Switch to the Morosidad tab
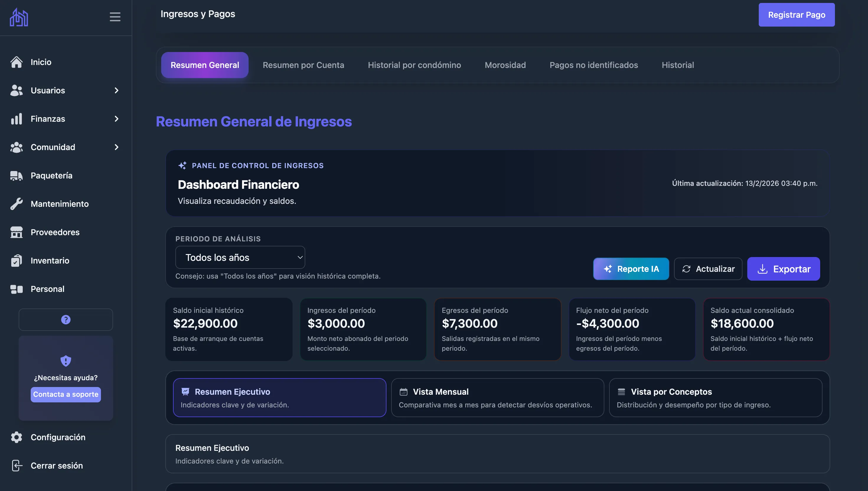This screenshot has height=491, width=868. pos(505,65)
